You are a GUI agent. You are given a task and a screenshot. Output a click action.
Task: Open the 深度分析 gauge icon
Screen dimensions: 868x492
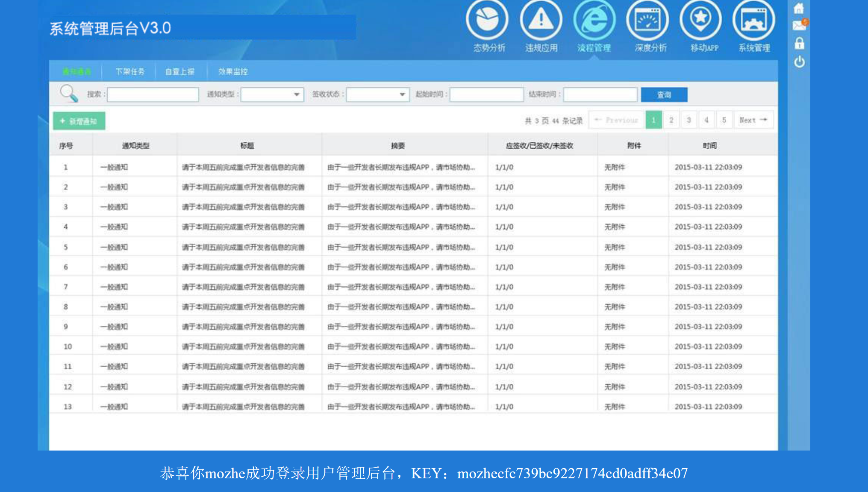click(x=647, y=20)
